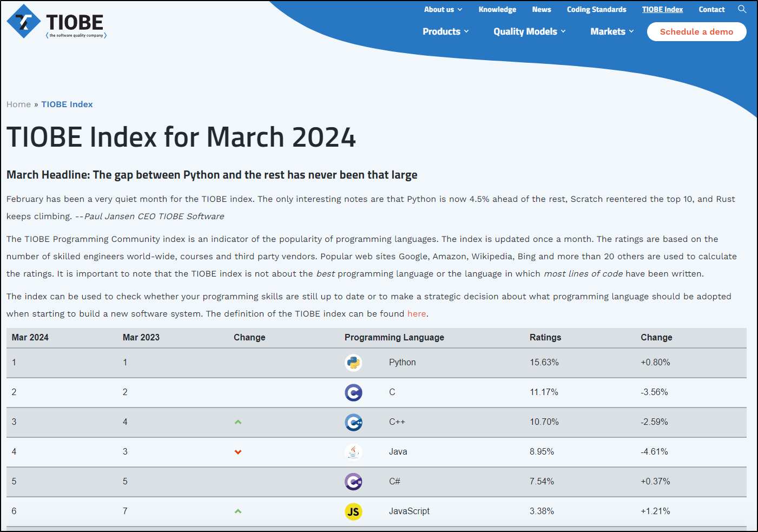Click the '3.38%' rating value

[x=542, y=511]
